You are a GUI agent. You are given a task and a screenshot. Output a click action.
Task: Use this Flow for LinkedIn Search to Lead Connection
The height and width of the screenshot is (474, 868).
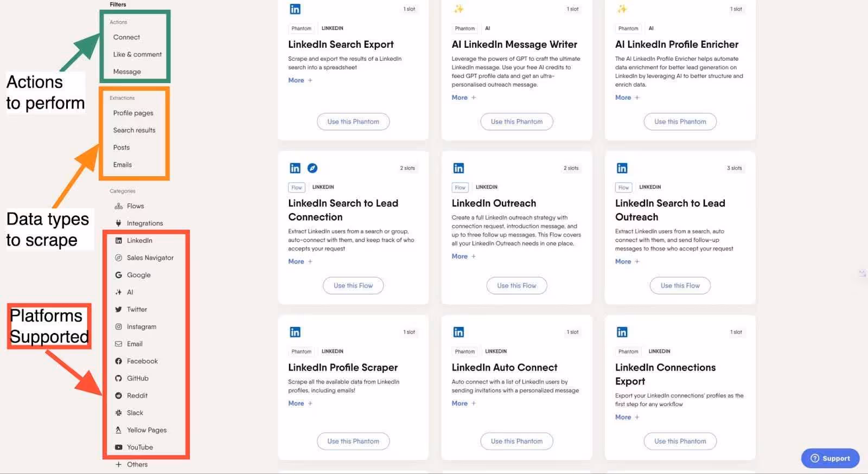click(x=353, y=286)
